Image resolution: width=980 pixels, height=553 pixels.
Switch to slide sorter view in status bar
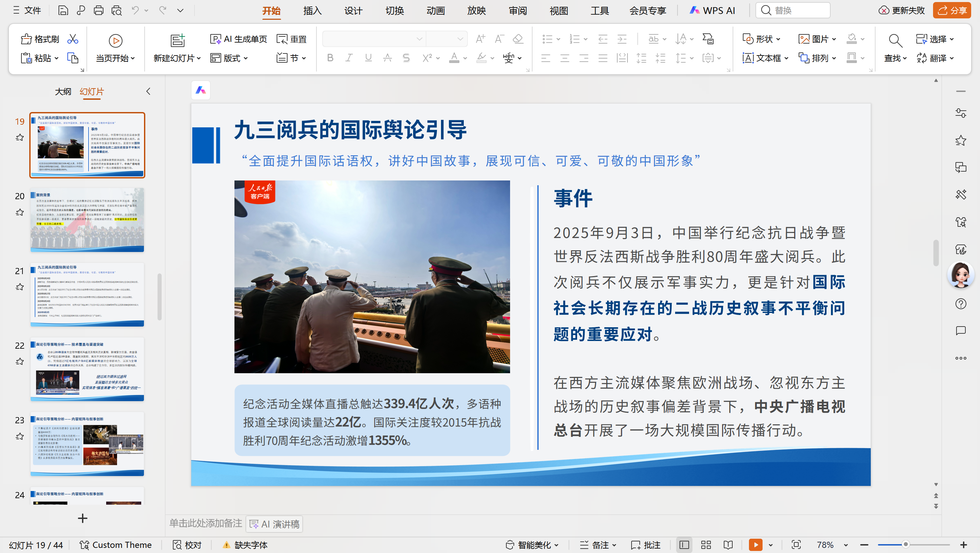(x=706, y=544)
